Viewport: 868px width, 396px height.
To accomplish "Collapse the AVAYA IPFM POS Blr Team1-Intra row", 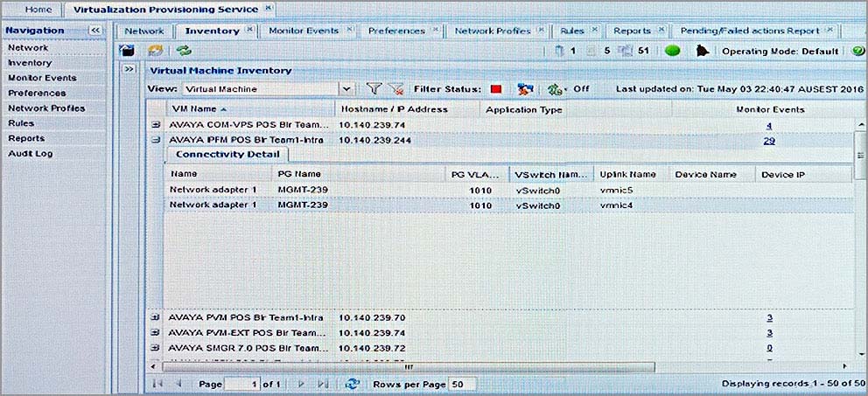I will [156, 141].
